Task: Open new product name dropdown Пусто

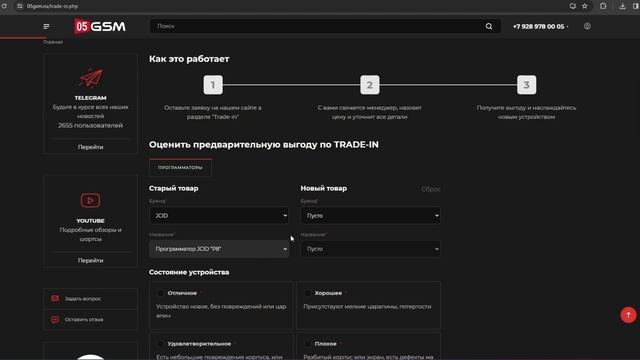Action: pyautogui.click(x=370, y=249)
